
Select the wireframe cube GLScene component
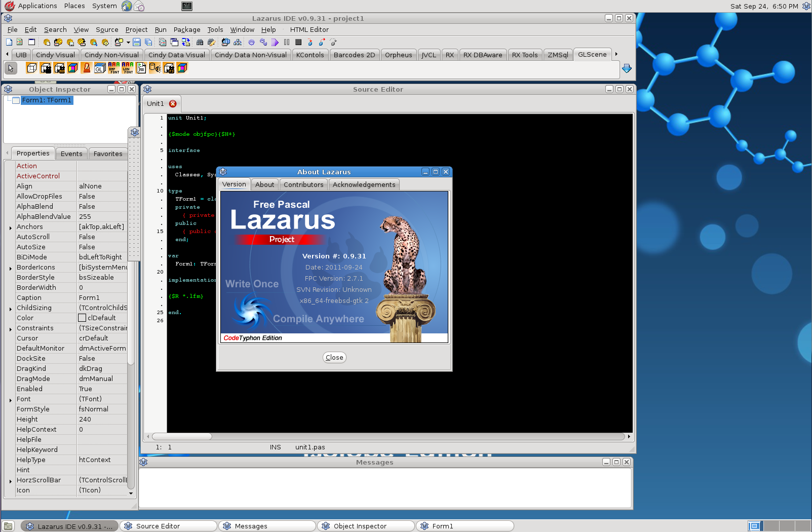31,68
